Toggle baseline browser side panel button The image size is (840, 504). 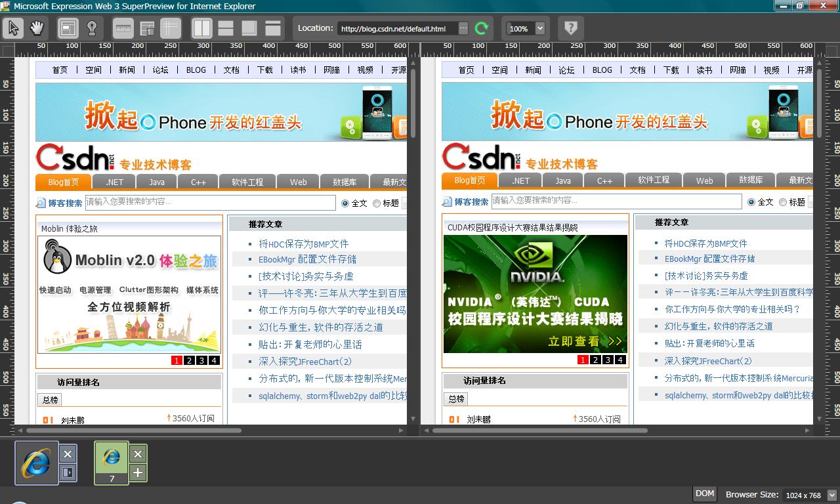(68, 472)
